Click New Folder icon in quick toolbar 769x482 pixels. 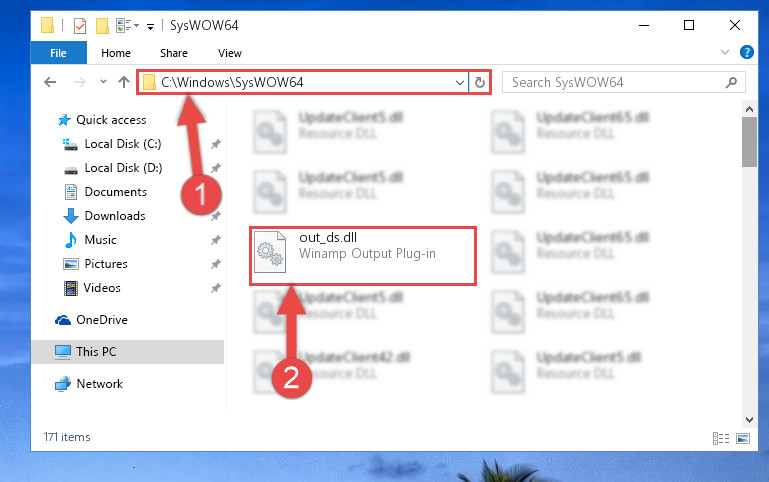tap(102, 25)
